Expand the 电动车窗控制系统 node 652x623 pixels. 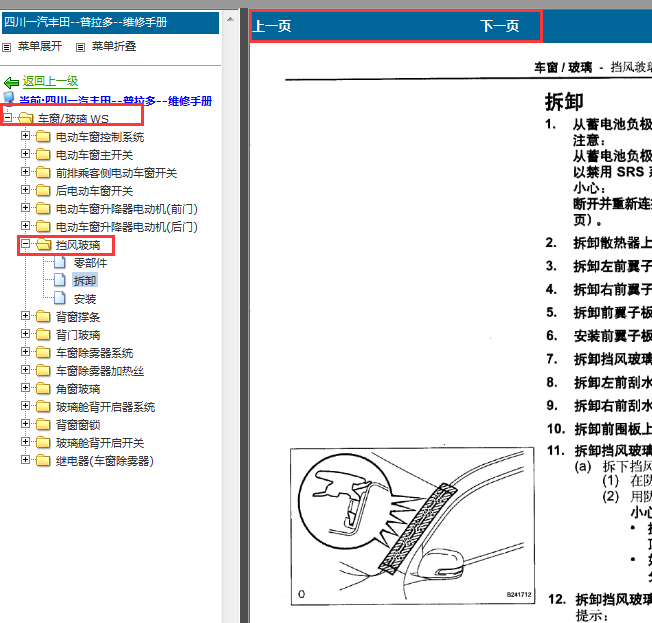point(25,136)
